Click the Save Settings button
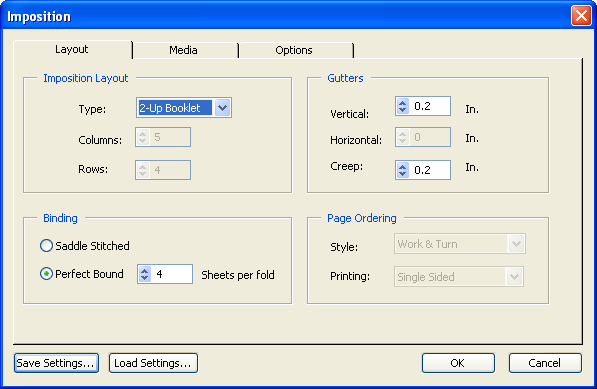 [56, 363]
